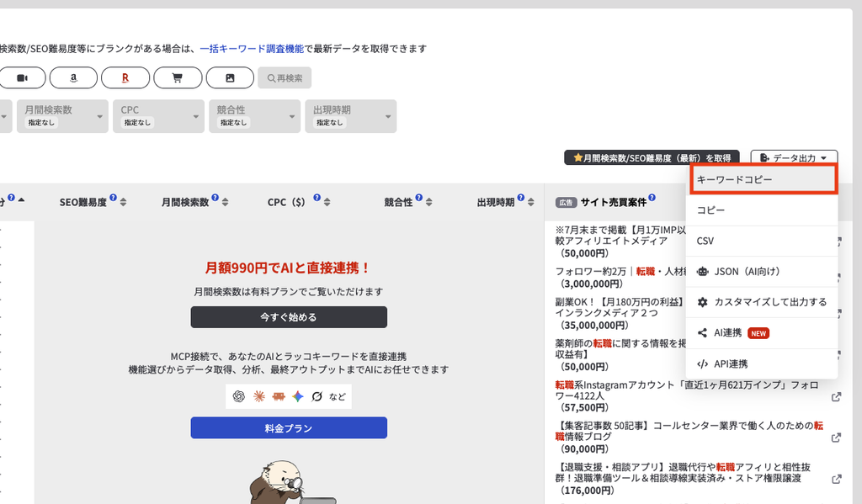
Task: Click help icon next to サイト売買案件
Action: click(x=652, y=198)
